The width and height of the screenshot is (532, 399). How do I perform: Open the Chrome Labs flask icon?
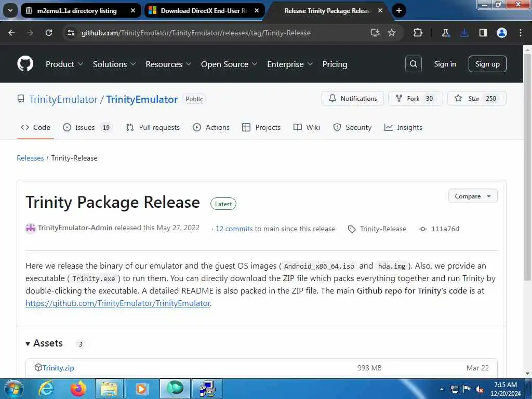click(x=445, y=33)
